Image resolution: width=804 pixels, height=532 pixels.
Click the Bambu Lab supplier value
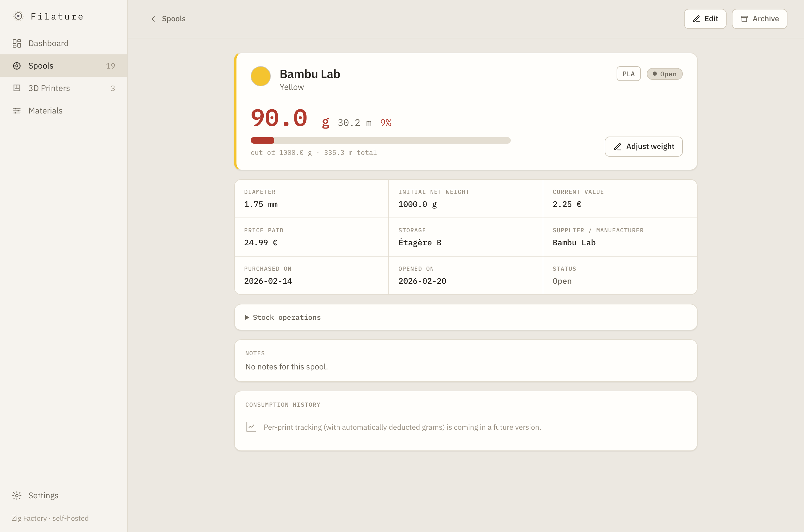click(x=574, y=243)
